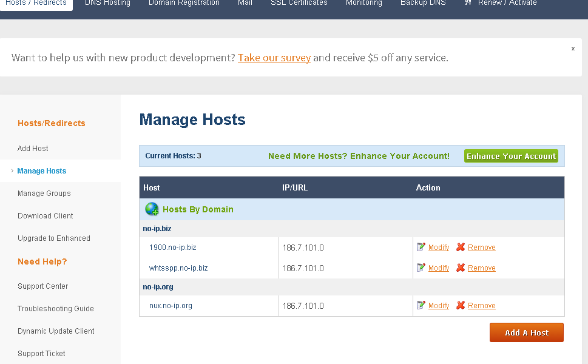Follow the Take our survey link

click(x=274, y=58)
